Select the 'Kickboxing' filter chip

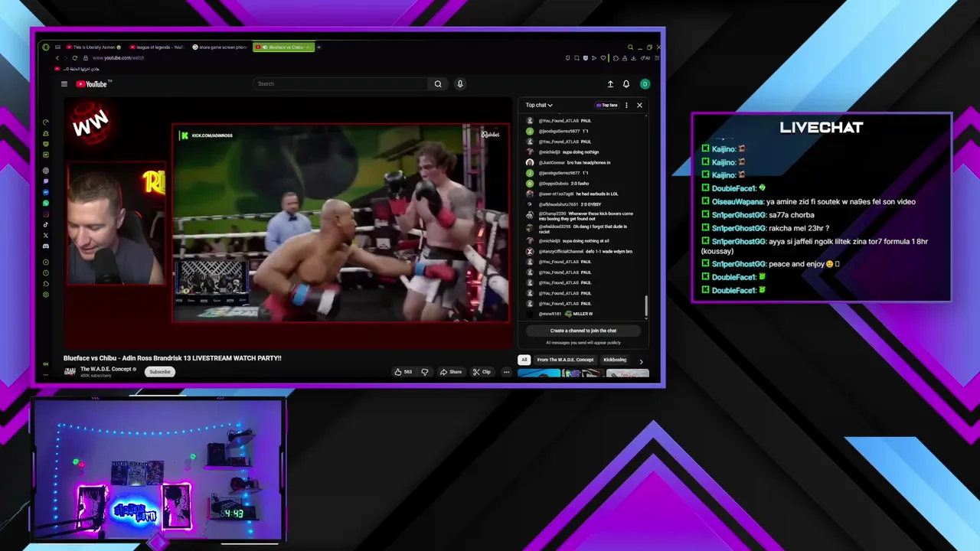tap(615, 360)
